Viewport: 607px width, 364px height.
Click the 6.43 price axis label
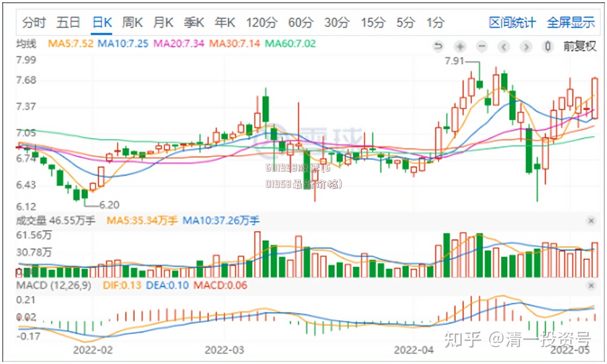tap(26, 185)
